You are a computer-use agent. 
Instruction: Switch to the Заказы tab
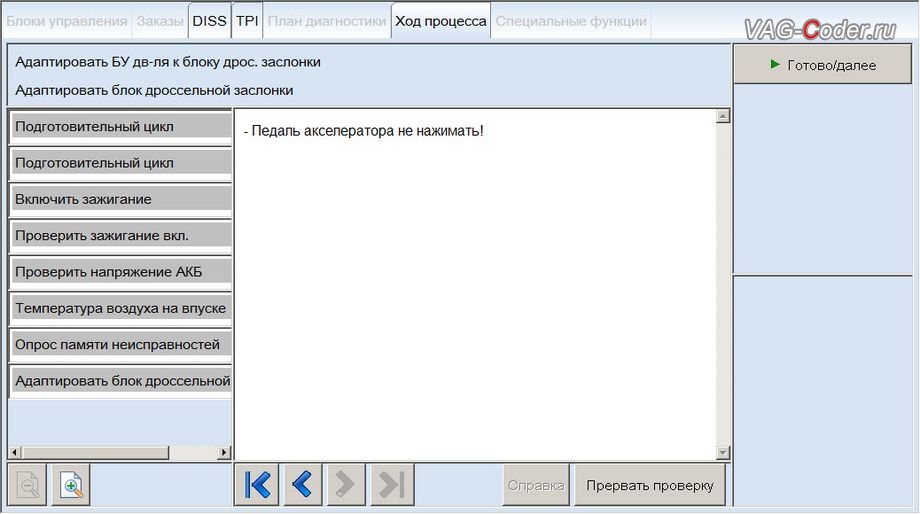tap(160, 22)
